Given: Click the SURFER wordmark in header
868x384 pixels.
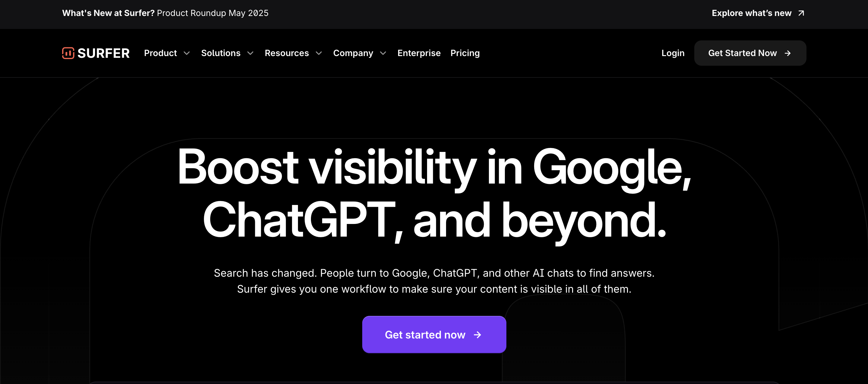Looking at the screenshot, I should (103, 53).
